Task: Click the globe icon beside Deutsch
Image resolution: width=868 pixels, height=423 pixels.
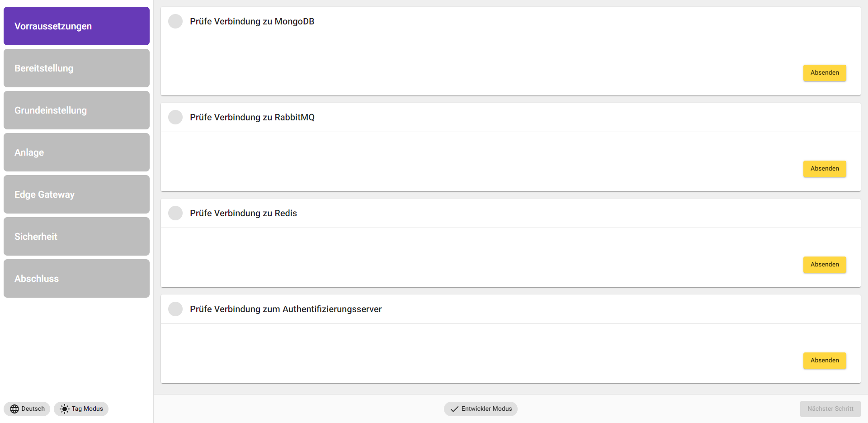Action: (14, 409)
